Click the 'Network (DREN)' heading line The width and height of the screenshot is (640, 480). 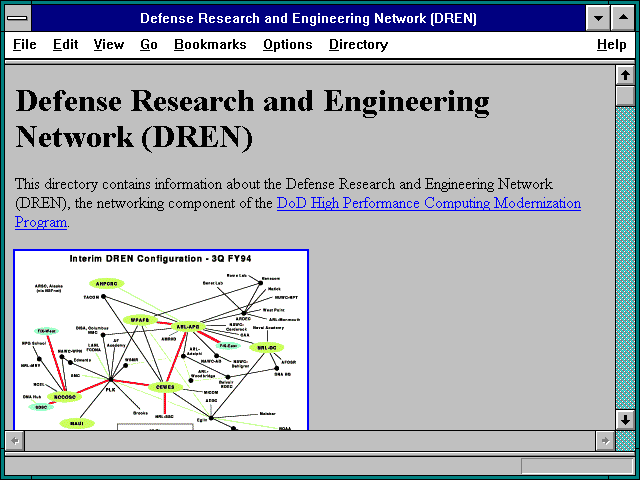tap(134, 137)
